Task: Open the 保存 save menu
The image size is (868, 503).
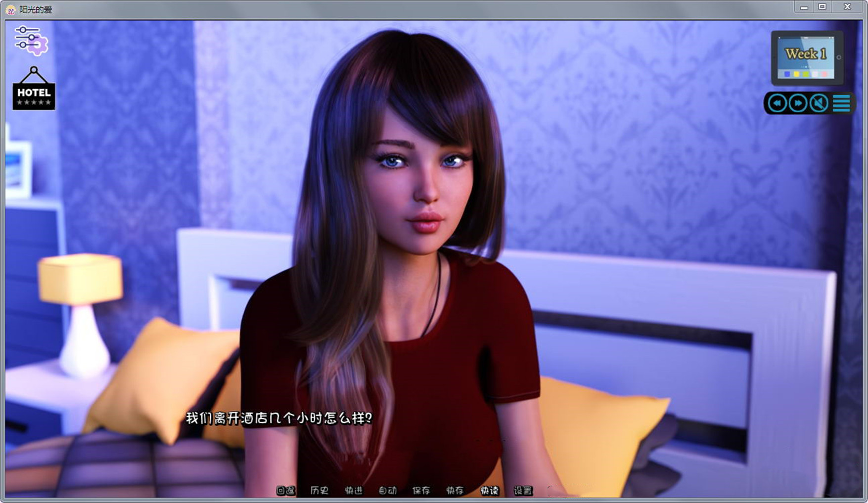Action: (421, 490)
